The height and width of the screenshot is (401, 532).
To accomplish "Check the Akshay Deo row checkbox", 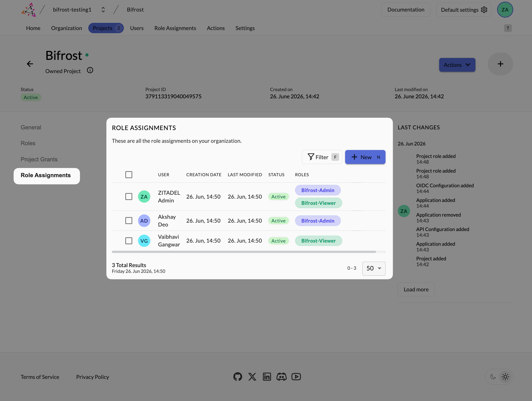I will coord(129,221).
